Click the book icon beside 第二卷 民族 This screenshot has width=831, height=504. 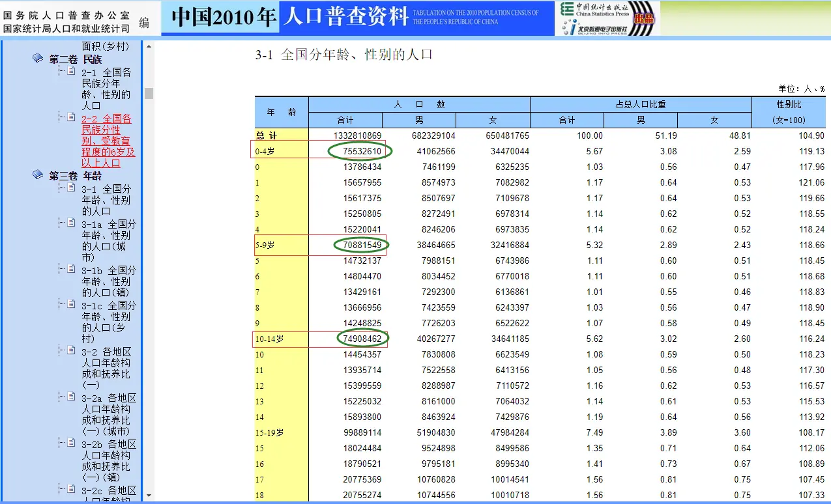(x=38, y=59)
